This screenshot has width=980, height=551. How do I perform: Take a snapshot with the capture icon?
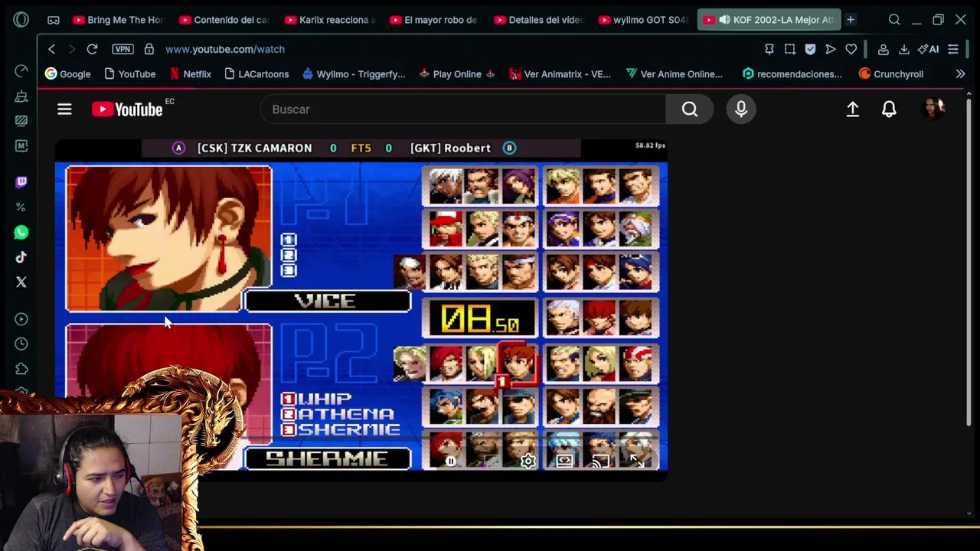(790, 49)
